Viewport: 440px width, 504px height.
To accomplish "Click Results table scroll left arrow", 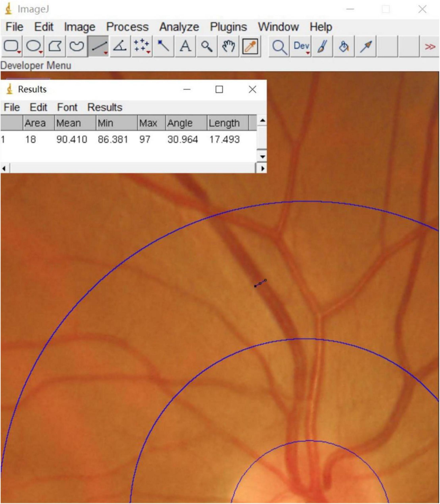I will point(4,169).
